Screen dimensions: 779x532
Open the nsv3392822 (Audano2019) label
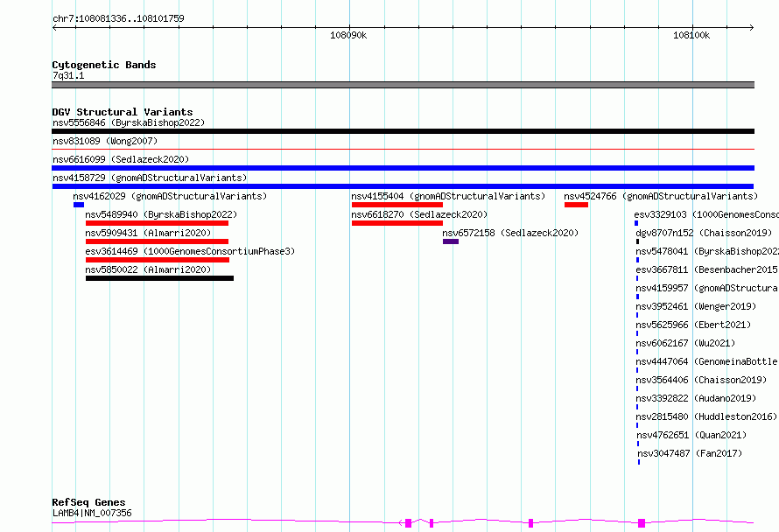pyautogui.click(x=696, y=398)
